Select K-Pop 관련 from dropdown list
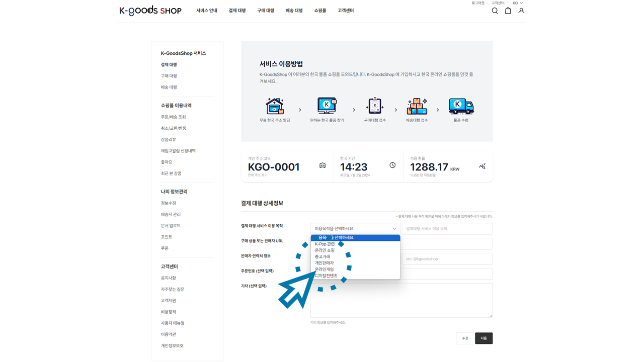644x362 pixels. pos(325,244)
